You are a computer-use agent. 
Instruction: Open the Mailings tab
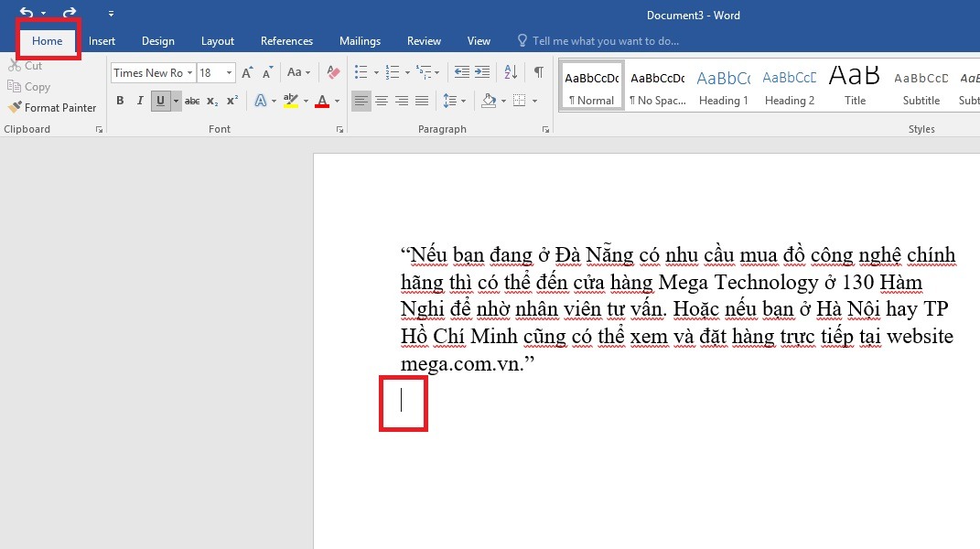point(360,40)
